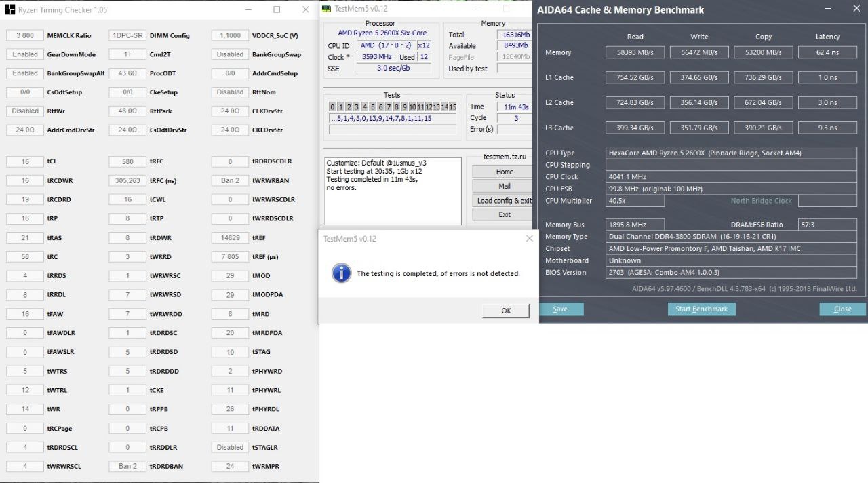Click the L3 Cache Latency 9.3 ns field
The image size is (868, 483).
[x=827, y=128]
